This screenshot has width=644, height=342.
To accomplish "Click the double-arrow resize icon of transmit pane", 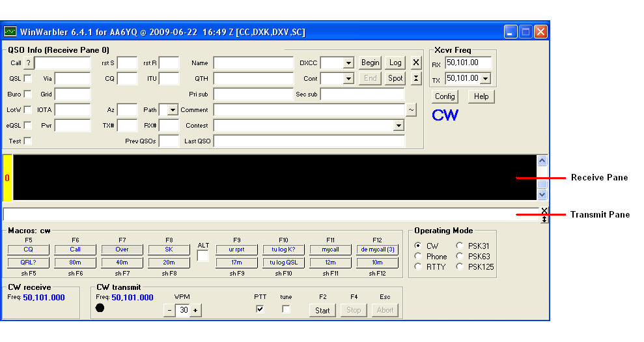I will 544,219.
